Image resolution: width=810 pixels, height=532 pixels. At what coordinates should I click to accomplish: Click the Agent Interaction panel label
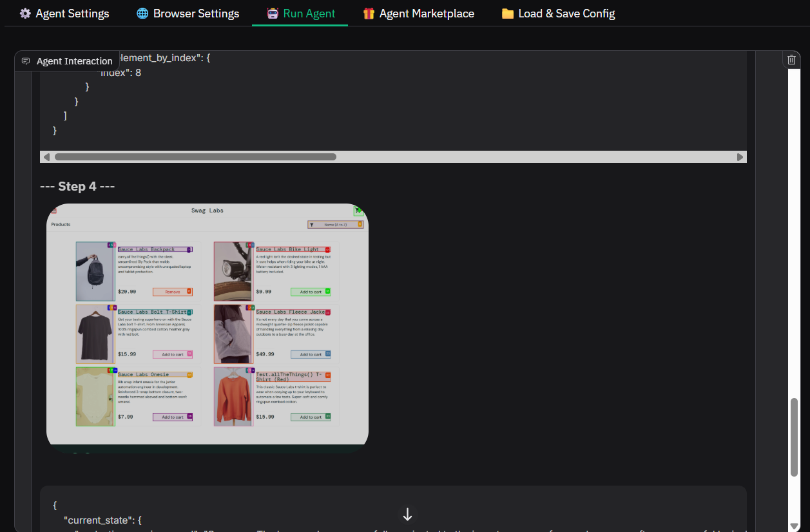(74, 61)
